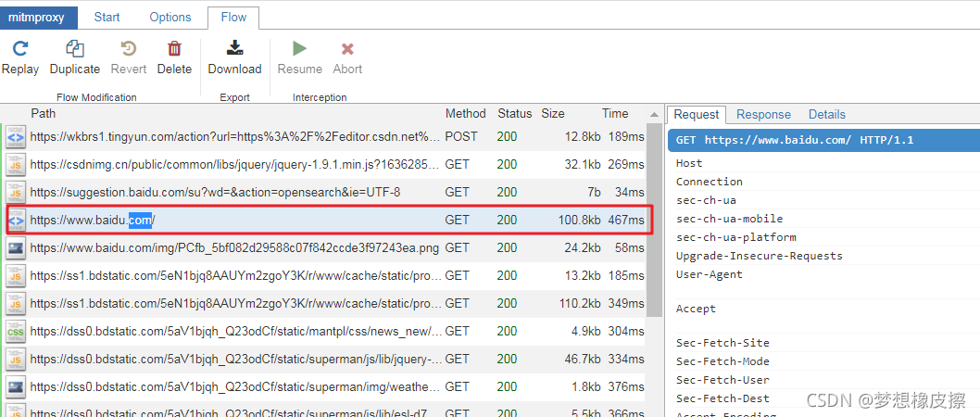
Task: Select the csdnimg.cn jquery-1.9.1.min.js flow
Action: (325, 164)
